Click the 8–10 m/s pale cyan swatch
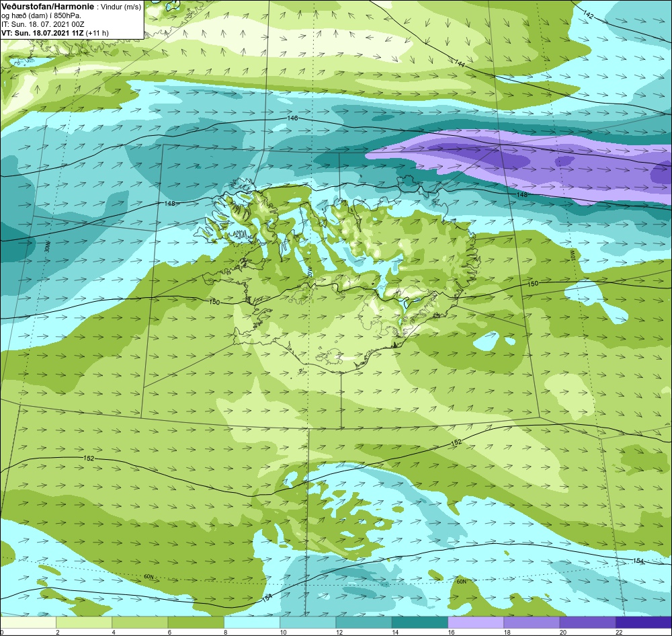672x636 pixels. 252,622
